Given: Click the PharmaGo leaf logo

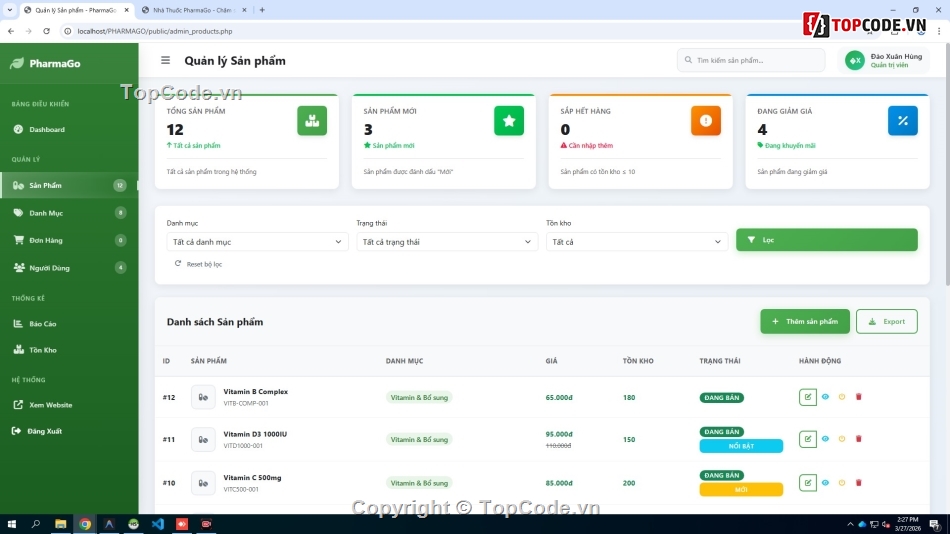Looking at the screenshot, I should 17,63.
